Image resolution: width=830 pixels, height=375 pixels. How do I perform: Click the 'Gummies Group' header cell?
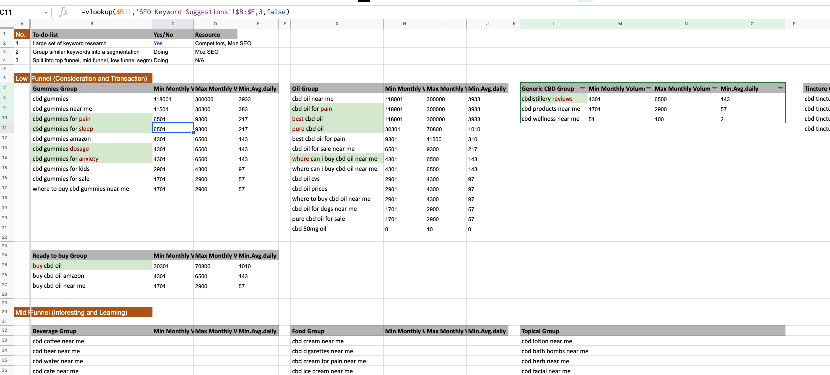coord(91,88)
